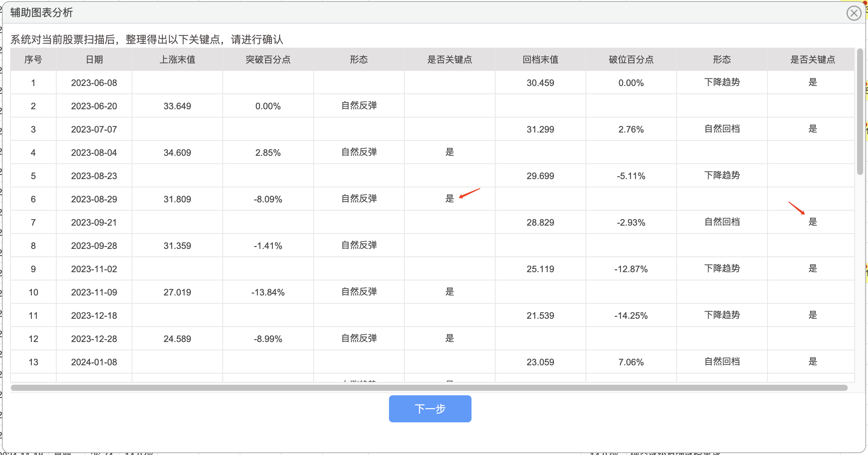Click the 日期 column header

(94, 60)
